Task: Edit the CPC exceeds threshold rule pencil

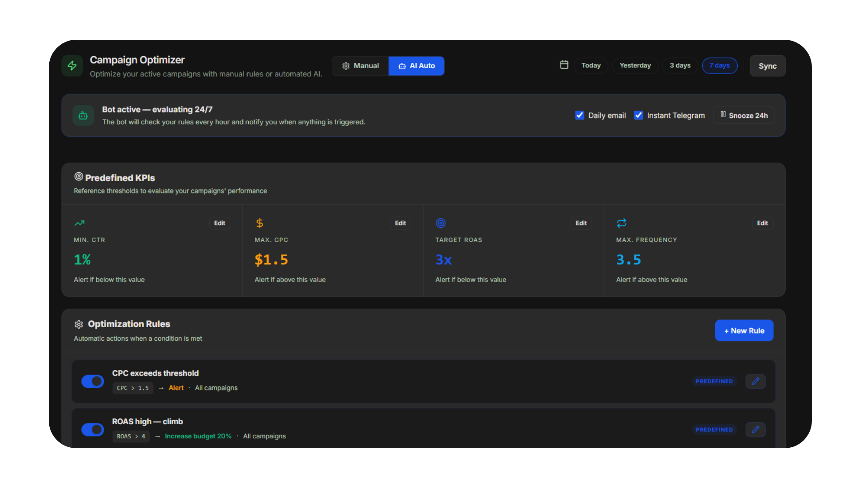Action: 755,381
